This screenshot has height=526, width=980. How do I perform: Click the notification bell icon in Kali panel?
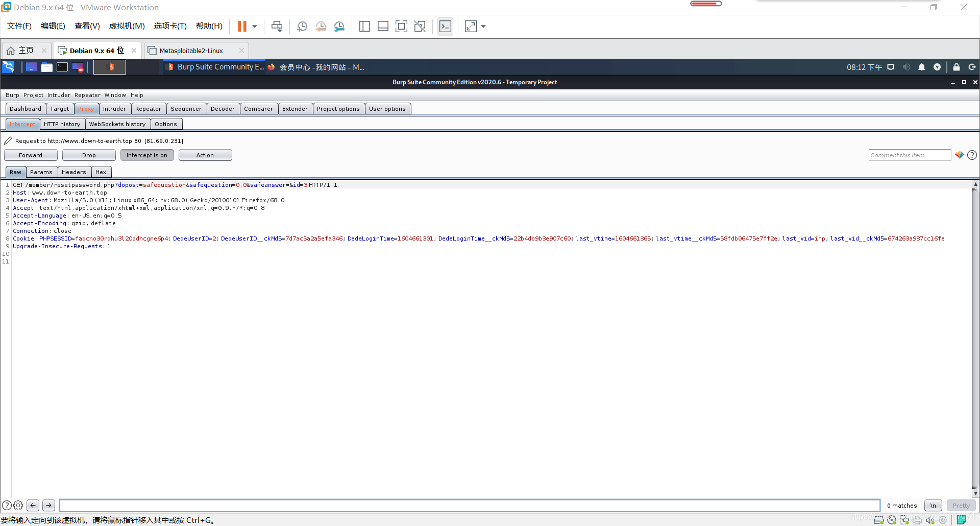(x=922, y=67)
